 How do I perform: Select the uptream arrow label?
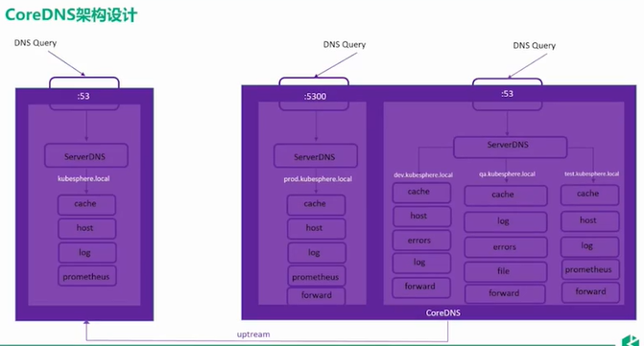(253, 334)
